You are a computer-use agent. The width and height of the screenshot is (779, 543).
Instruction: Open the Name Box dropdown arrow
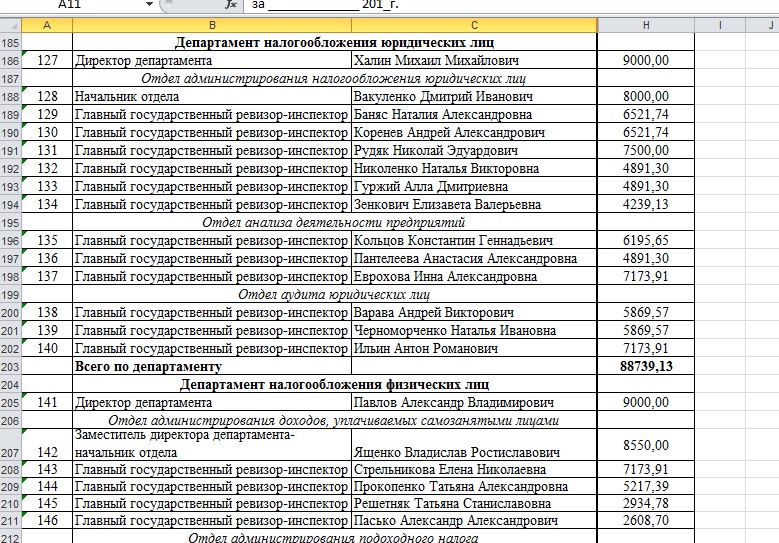point(150,5)
